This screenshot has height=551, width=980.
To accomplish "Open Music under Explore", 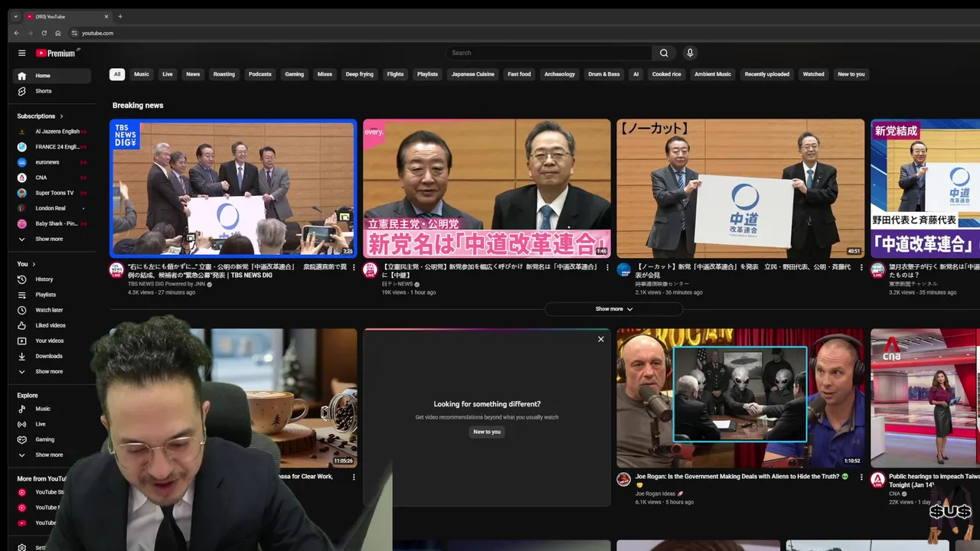I will click(x=51, y=409).
